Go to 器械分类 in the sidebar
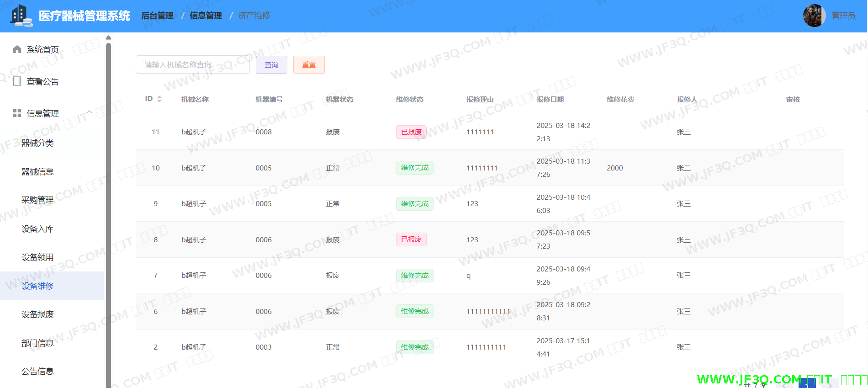The height and width of the screenshot is (388, 868). [x=37, y=143]
